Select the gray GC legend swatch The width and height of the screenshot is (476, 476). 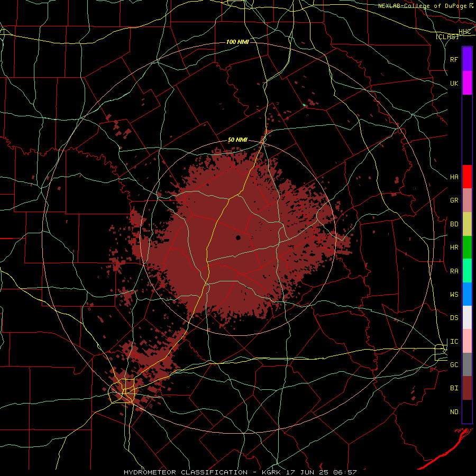tap(467, 364)
